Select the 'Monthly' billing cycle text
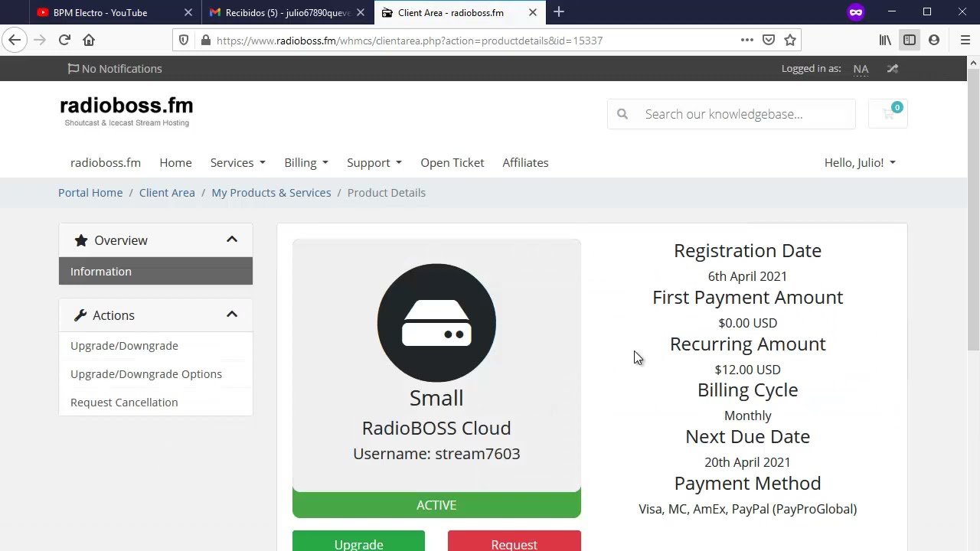 point(747,416)
